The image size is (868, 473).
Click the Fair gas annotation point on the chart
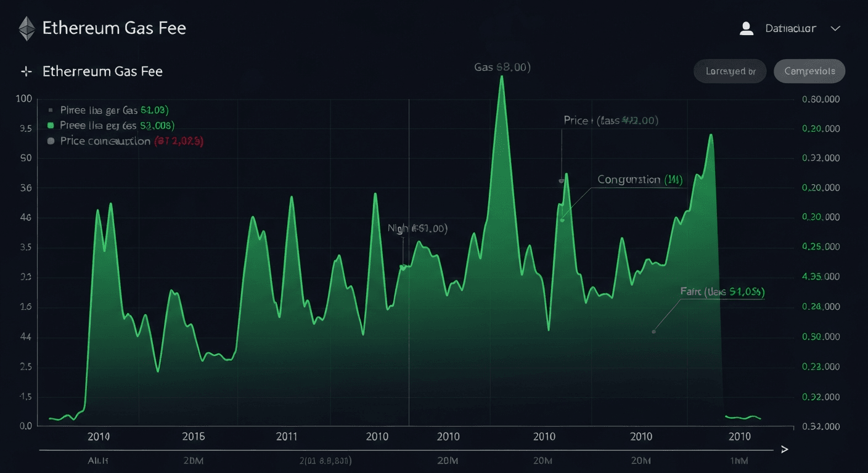654,331
